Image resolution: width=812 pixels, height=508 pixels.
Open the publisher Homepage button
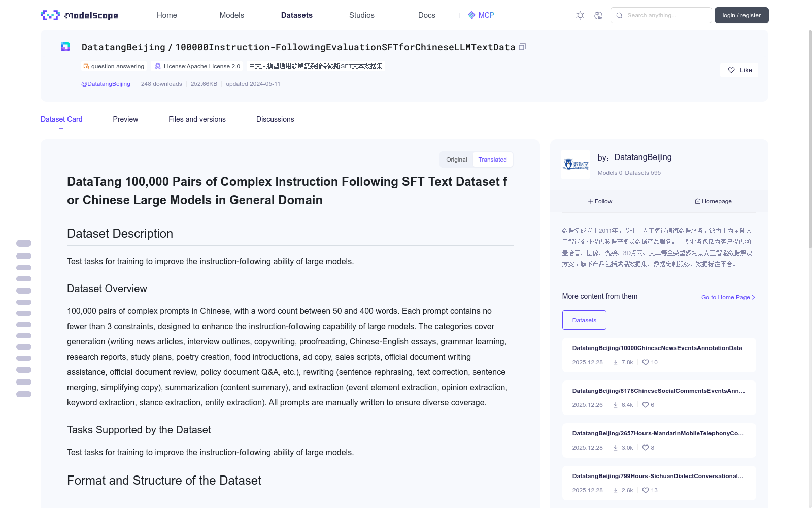coord(714,201)
